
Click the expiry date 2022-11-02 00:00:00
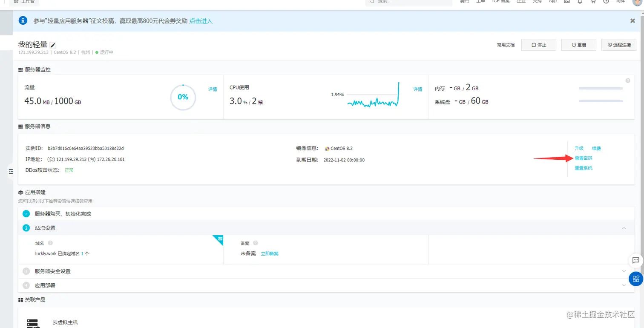click(344, 160)
